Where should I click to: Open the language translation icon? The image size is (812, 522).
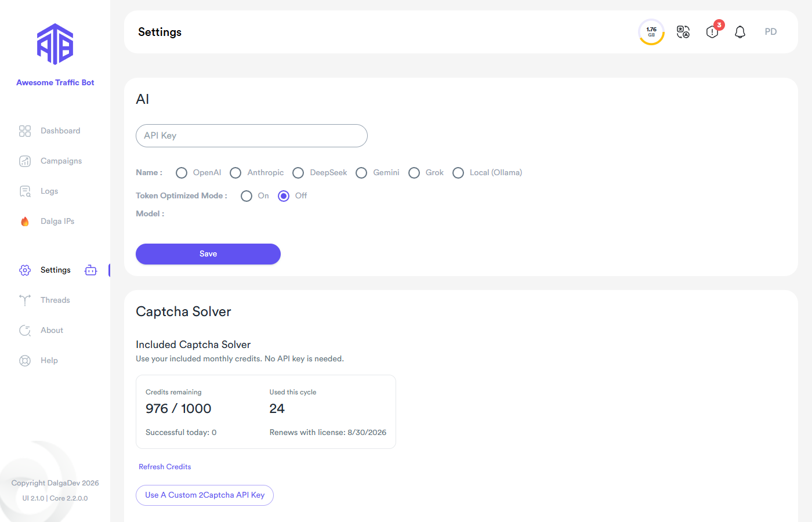[683, 32]
